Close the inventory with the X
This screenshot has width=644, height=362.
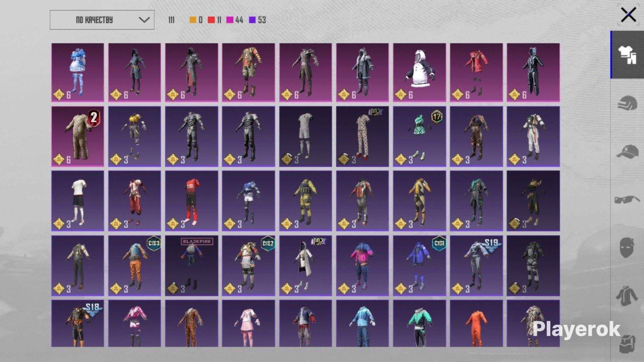click(x=628, y=15)
